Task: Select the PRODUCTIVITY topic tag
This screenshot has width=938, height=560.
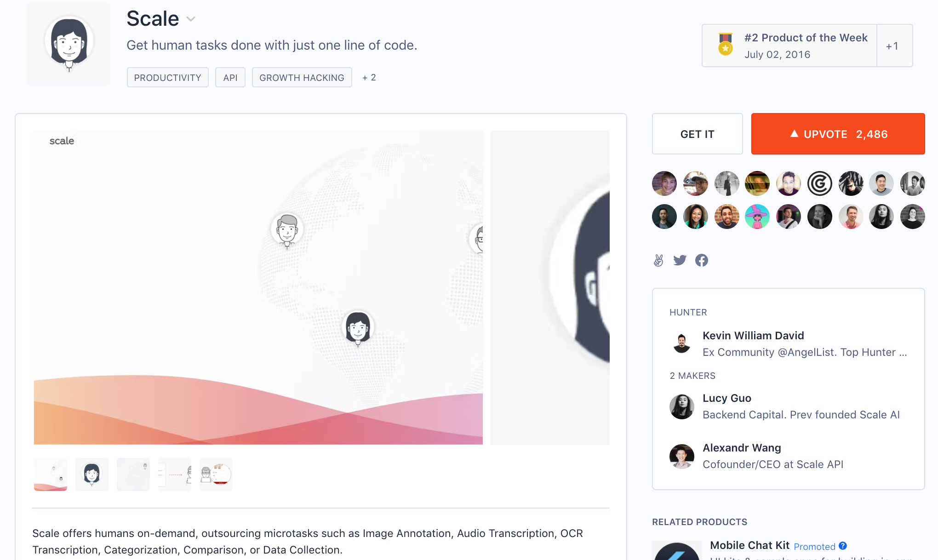Action: pos(167,77)
